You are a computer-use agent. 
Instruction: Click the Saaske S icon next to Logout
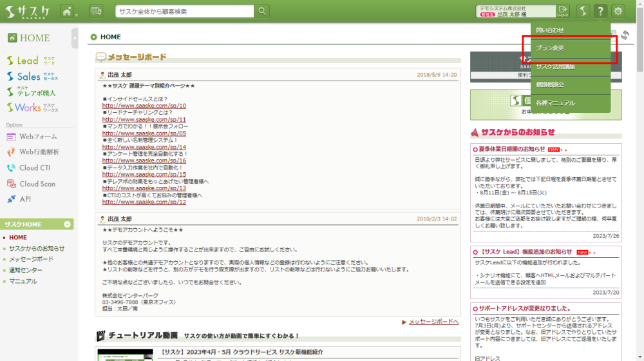pos(582,11)
